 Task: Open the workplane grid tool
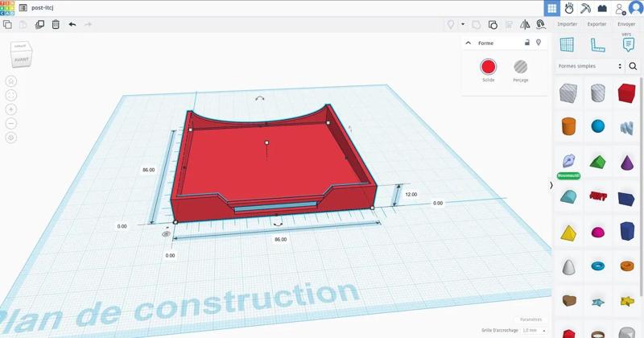[567, 45]
